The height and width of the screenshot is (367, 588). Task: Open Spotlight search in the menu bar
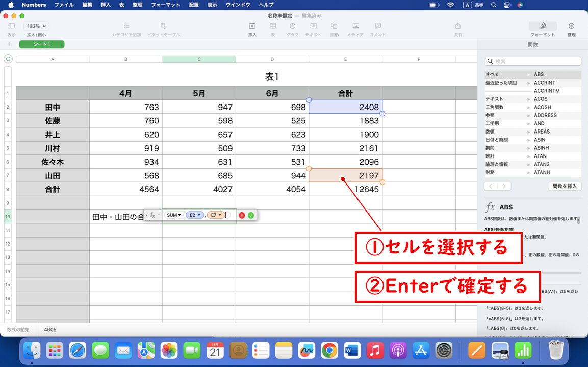coord(492,5)
